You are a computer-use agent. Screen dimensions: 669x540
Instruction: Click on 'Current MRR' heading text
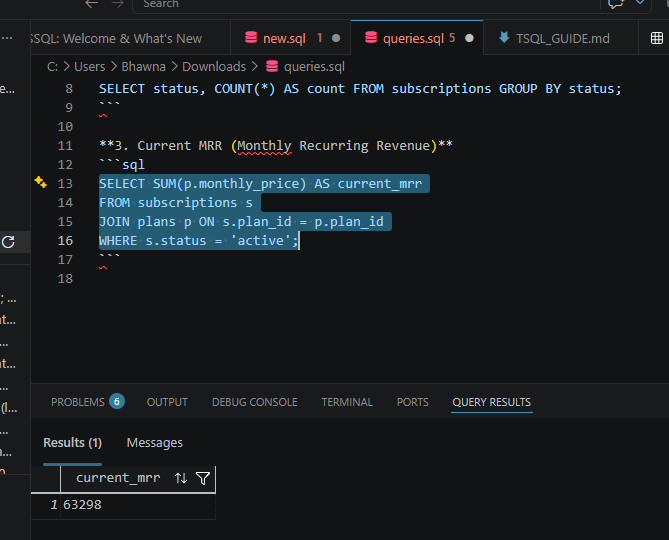pos(180,146)
